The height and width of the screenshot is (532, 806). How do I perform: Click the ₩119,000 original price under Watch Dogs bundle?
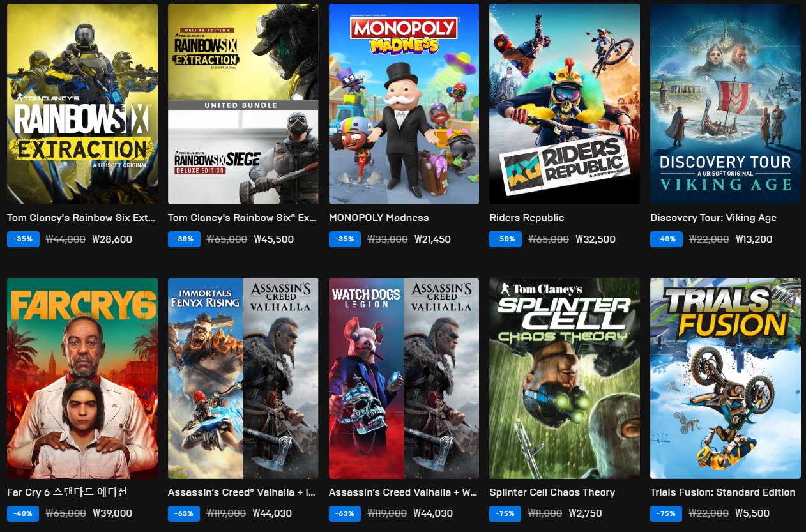tap(387, 513)
